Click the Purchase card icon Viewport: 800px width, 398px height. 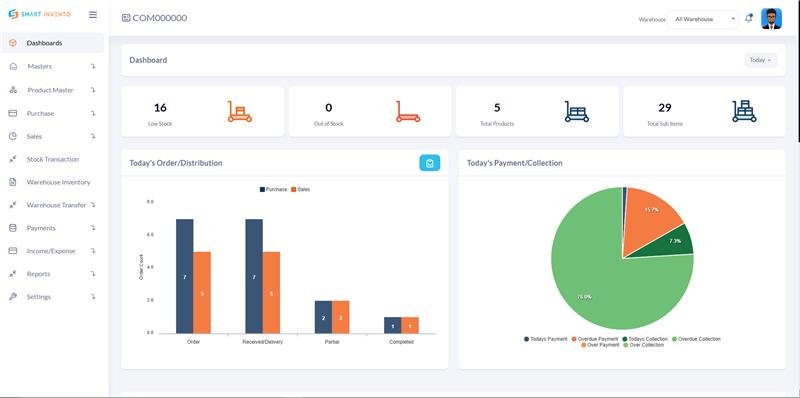point(13,113)
